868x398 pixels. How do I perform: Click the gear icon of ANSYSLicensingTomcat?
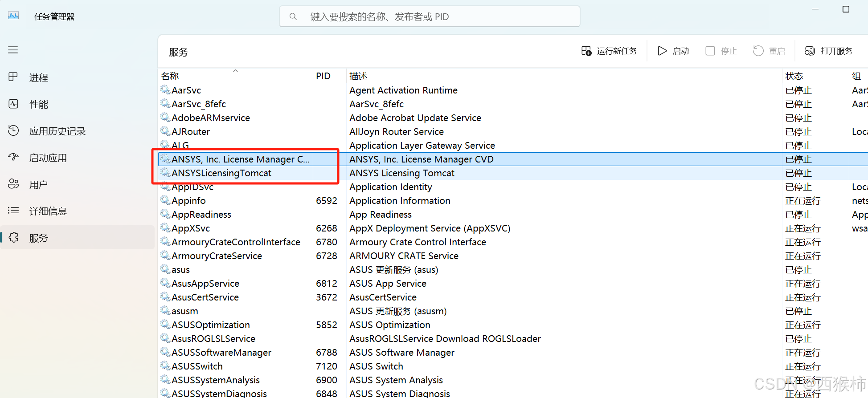(165, 173)
